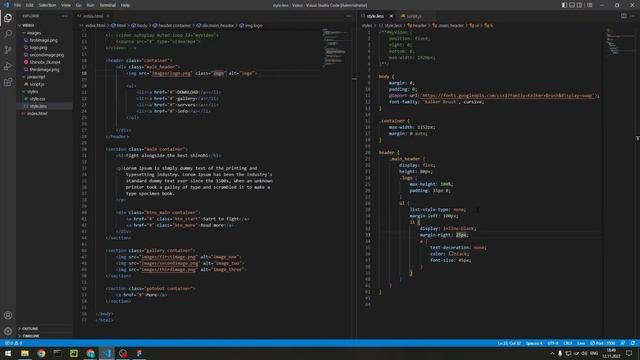640x360 pixels.
Task: Open Windows Start menu
Action: click(x=8, y=353)
